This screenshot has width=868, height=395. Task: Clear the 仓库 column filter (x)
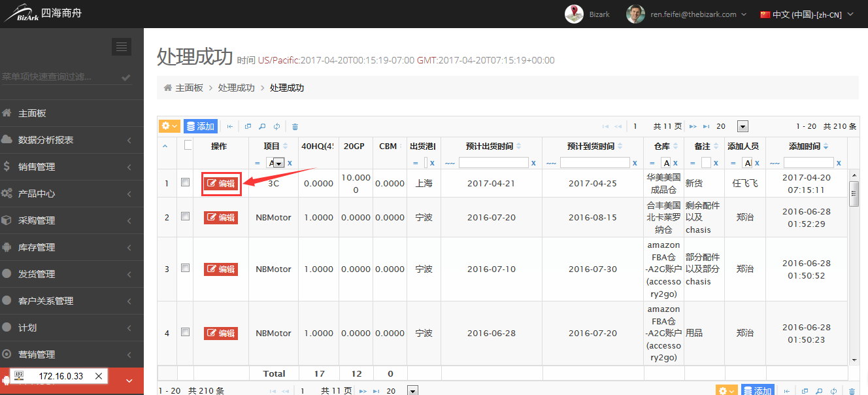click(675, 163)
